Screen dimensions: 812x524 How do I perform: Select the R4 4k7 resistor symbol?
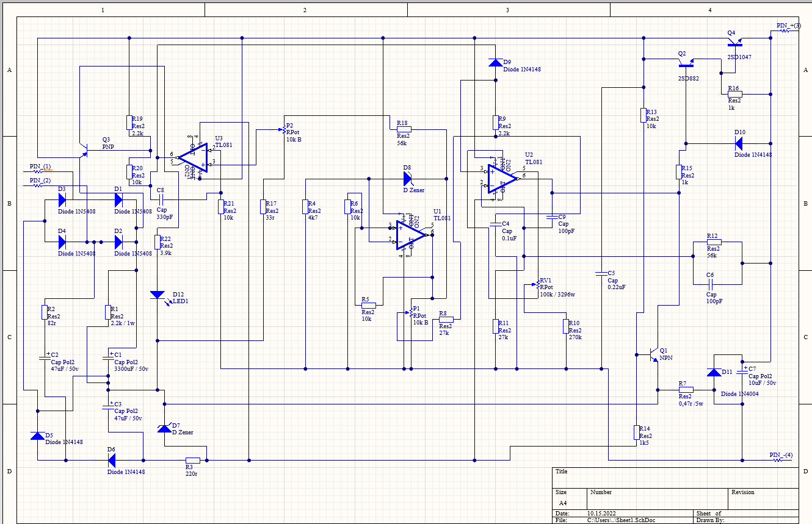305,207
